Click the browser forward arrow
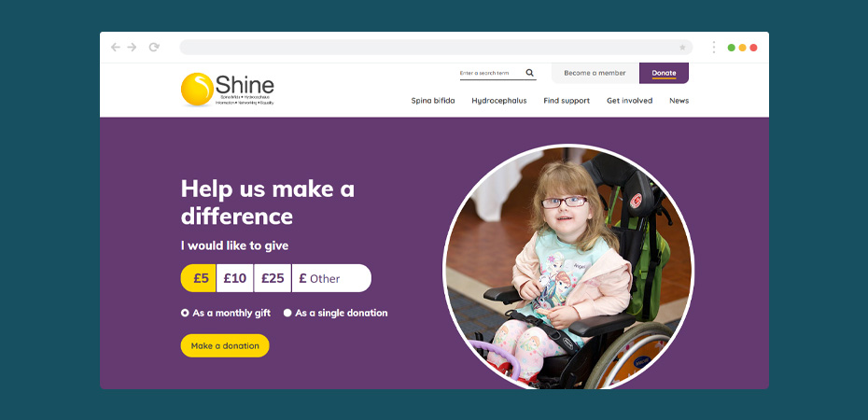 click(x=132, y=47)
